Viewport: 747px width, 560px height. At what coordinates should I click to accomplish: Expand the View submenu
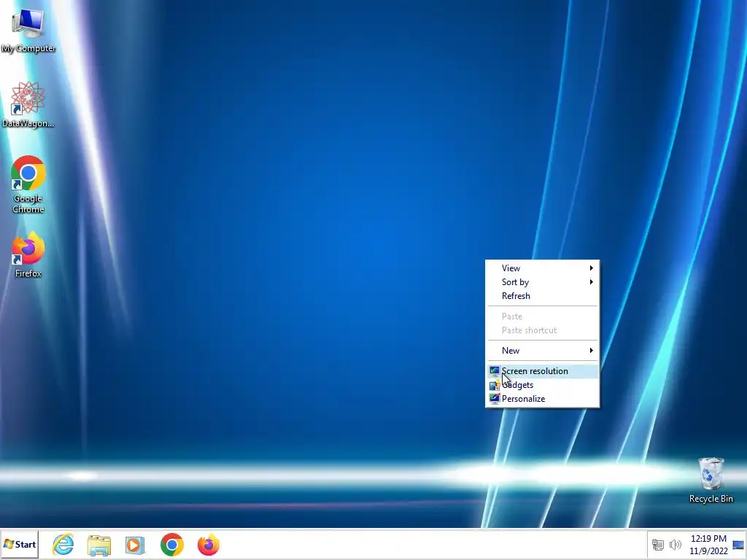pyautogui.click(x=542, y=268)
